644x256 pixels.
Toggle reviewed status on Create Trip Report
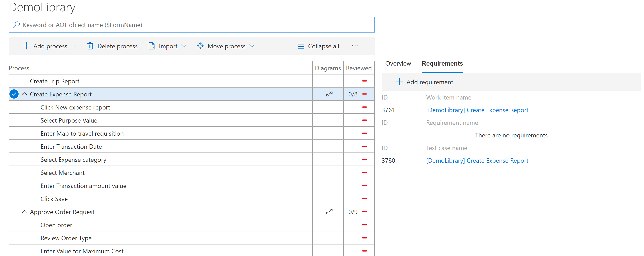(364, 81)
